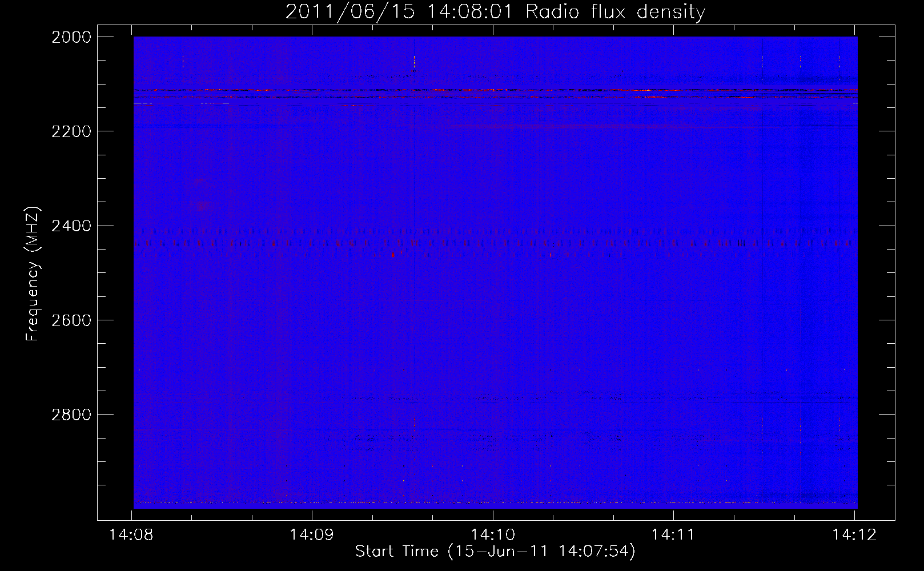The width and height of the screenshot is (924, 571).
Task: Click the radio flux spectrogram plot area
Action: point(495,272)
